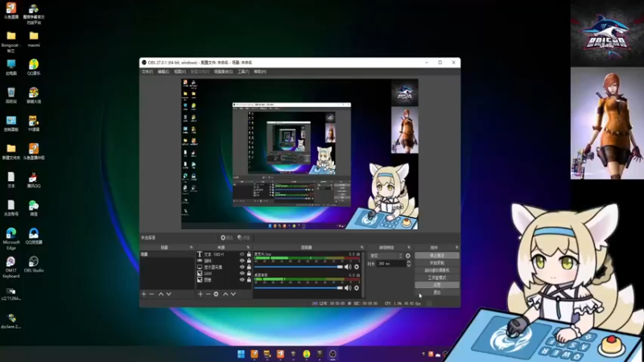644x362 pixels.
Task: Click 停止推流 stop streaming button
Action: (436, 255)
